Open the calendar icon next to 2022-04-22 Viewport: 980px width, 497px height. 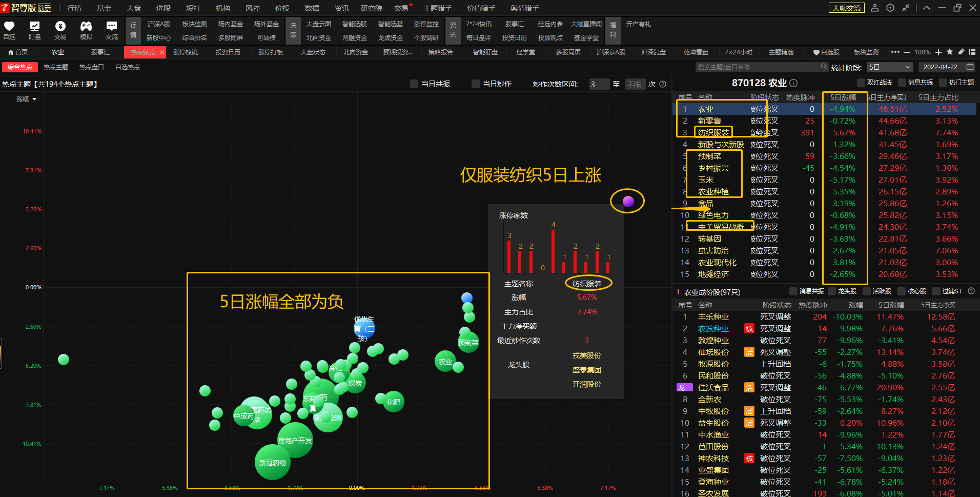[x=970, y=67]
